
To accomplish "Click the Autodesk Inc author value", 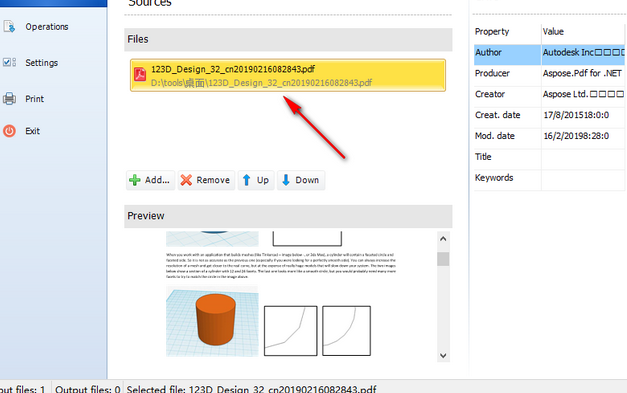I will pos(583,52).
